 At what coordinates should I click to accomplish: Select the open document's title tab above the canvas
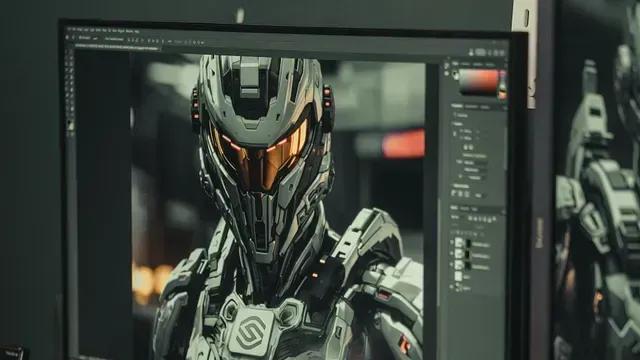pos(117,48)
